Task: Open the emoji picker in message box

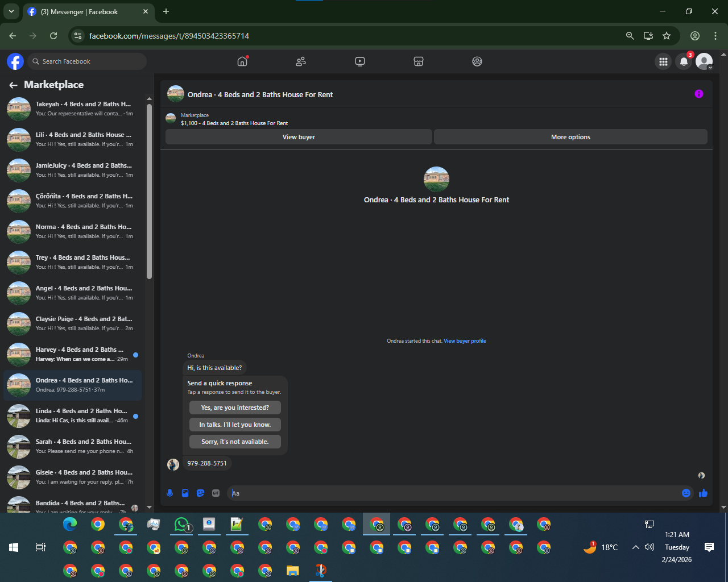Action: [x=686, y=493]
